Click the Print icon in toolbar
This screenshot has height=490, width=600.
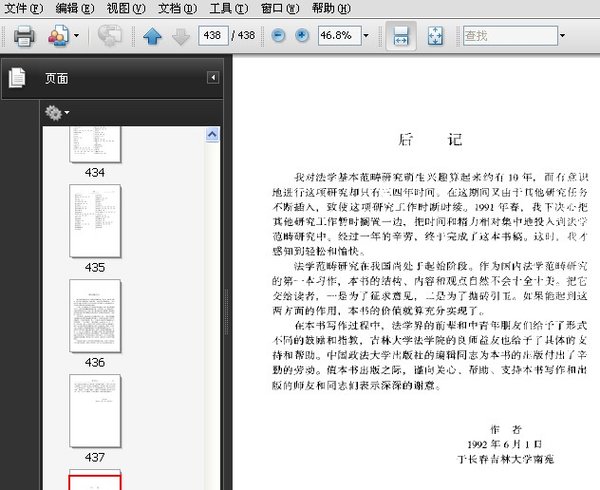tap(24, 37)
